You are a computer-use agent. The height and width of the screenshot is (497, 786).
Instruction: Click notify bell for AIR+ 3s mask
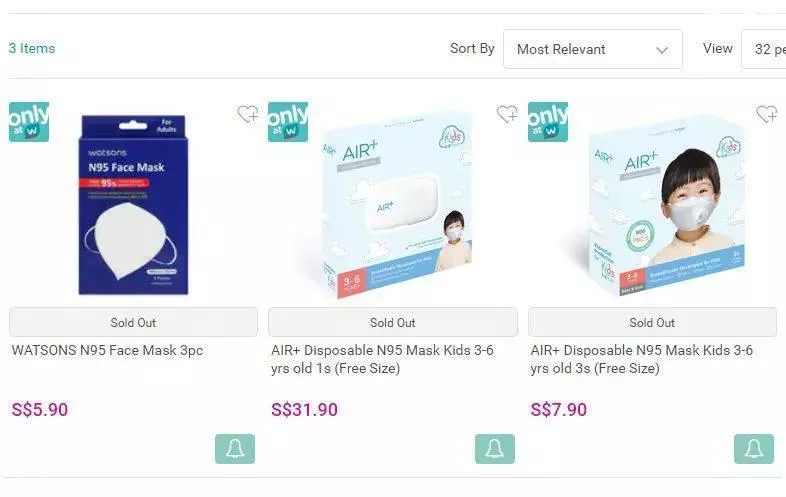pyautogui.click(x=754, y=449)
